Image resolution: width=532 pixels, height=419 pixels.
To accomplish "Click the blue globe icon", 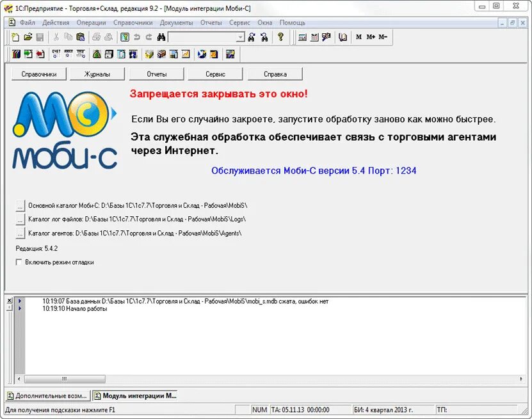I will pyautogui.click(x=202, y=54).
